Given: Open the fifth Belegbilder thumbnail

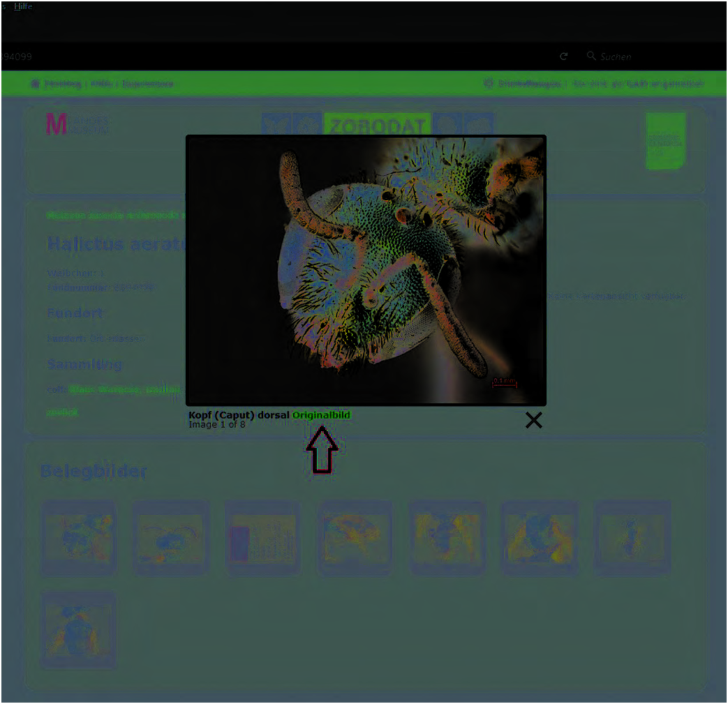Looking at the screenshot, I should click(447, 538).
